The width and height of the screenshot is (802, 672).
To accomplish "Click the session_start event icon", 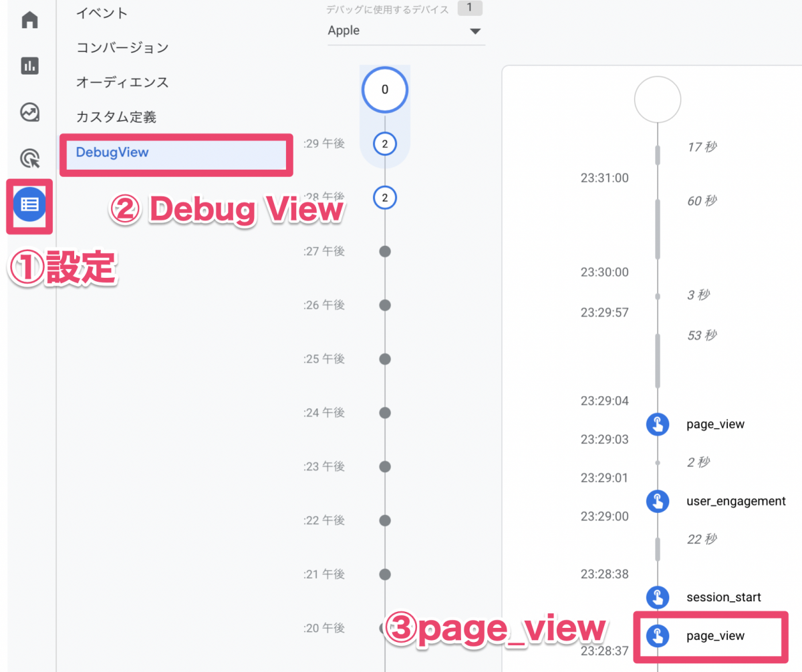I will (658, 597).
